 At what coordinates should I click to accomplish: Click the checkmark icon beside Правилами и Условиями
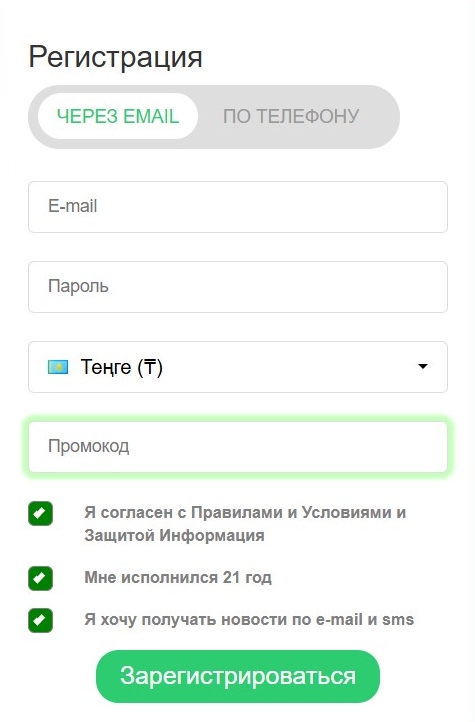(x=41, y=513)
